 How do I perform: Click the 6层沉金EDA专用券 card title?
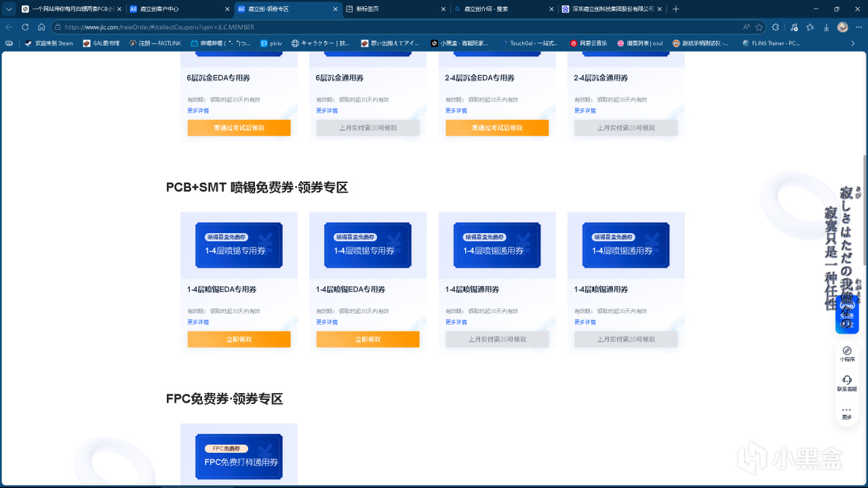218,78
